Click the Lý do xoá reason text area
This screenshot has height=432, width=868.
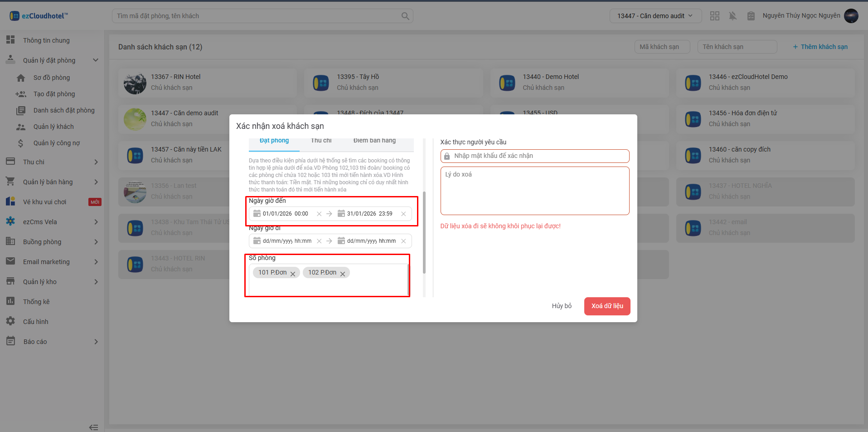(535, 191)
